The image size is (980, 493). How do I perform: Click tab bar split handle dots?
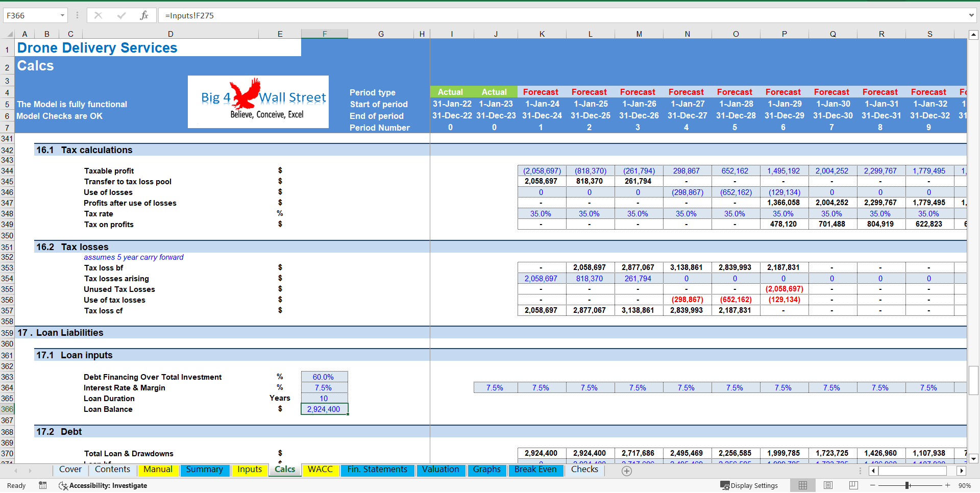coord(860,471)
